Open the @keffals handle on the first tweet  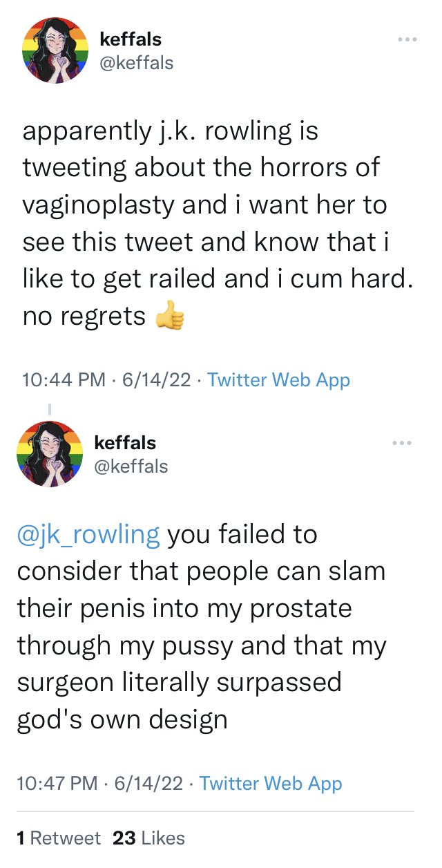137,64
